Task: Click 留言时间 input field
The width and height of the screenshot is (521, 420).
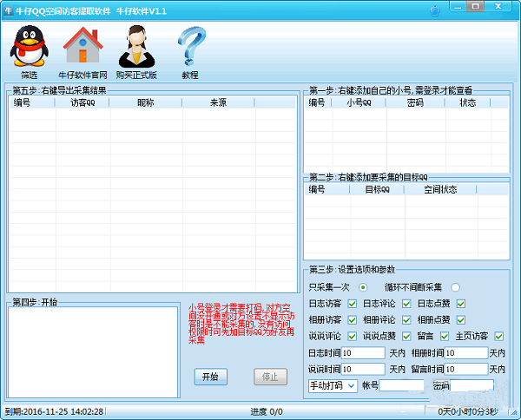Action: (x=466, y=369)
